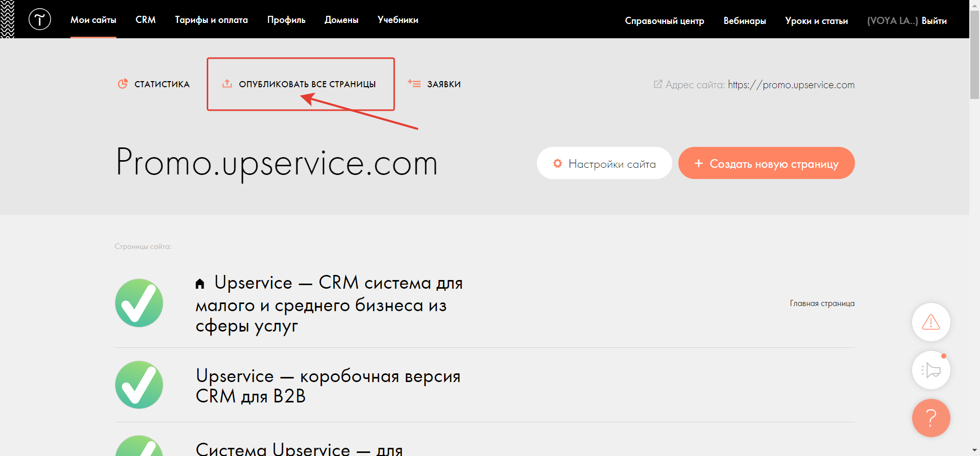
Task: Open the Вебинары link
Action: [x=745, y=21]
